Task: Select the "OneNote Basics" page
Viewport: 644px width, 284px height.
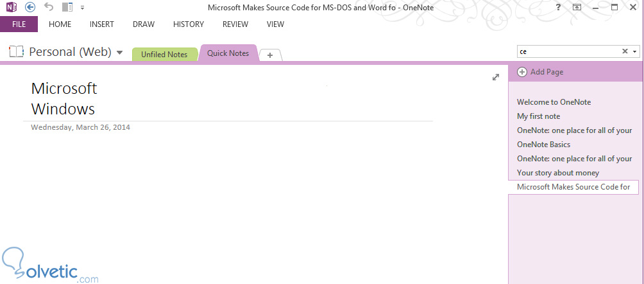Action: [x=543, y=145]
